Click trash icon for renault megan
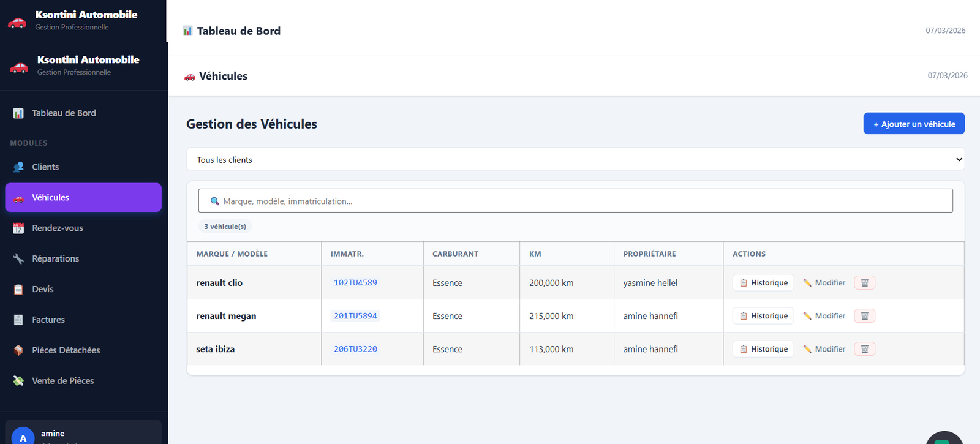The width and height of the screenshot is (980, 444). tap(864, 316)
